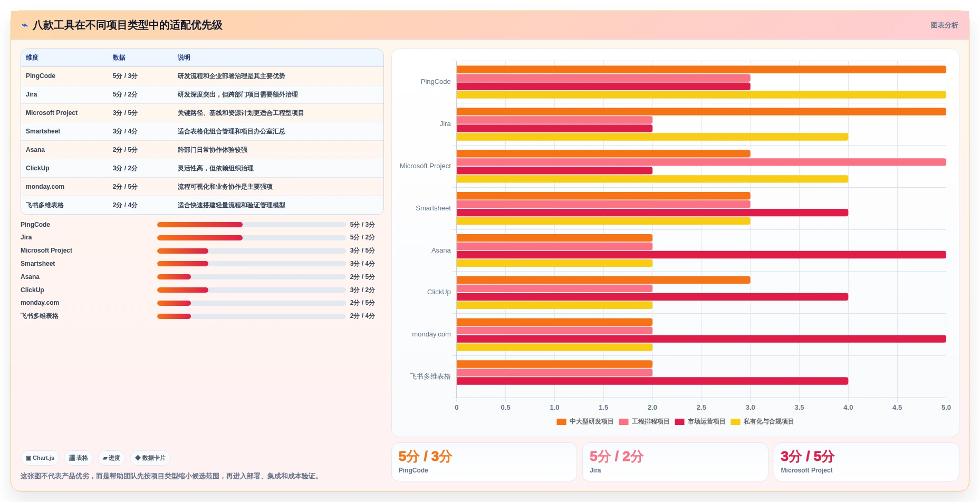The height and width of the screenshot is (502, 980).
Task: Click the ClickUp chart axis label
Action: [x=439, y=292]
